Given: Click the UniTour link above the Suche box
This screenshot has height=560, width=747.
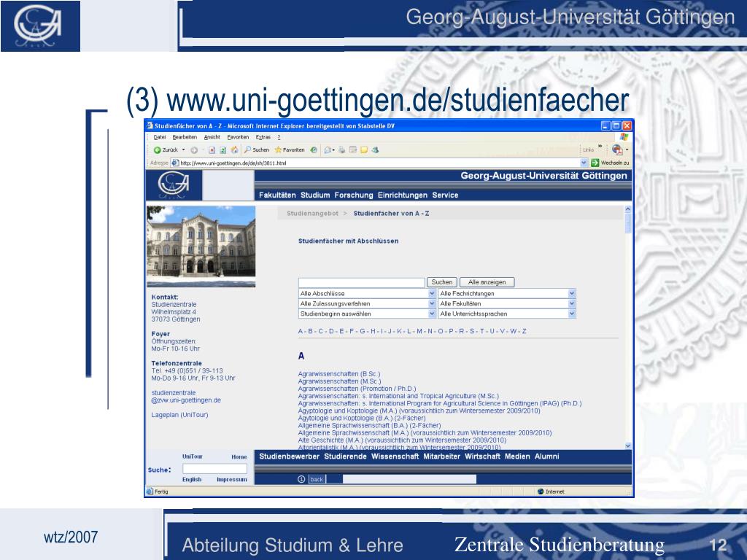Looking at the screenshot, I should click(x=193, y=456).
